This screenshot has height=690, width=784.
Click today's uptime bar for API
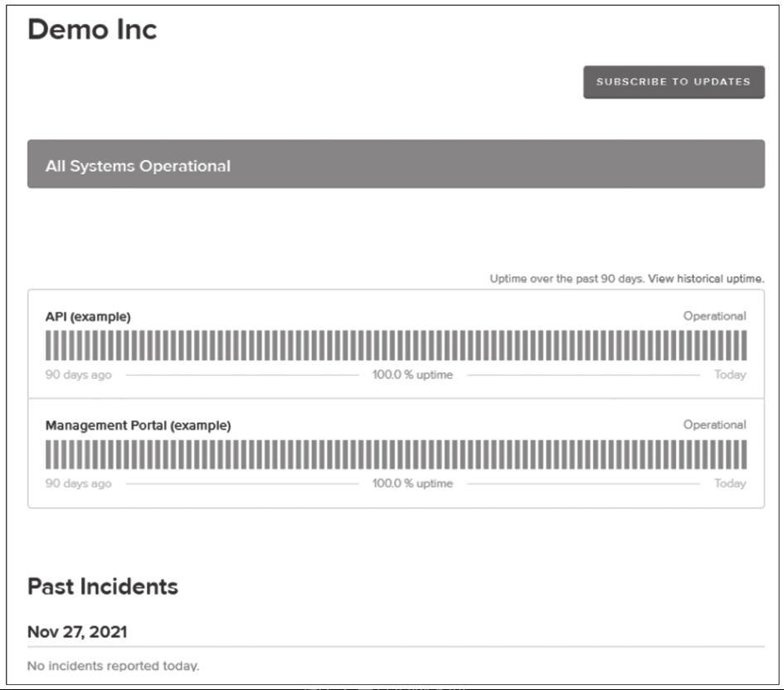743,346
